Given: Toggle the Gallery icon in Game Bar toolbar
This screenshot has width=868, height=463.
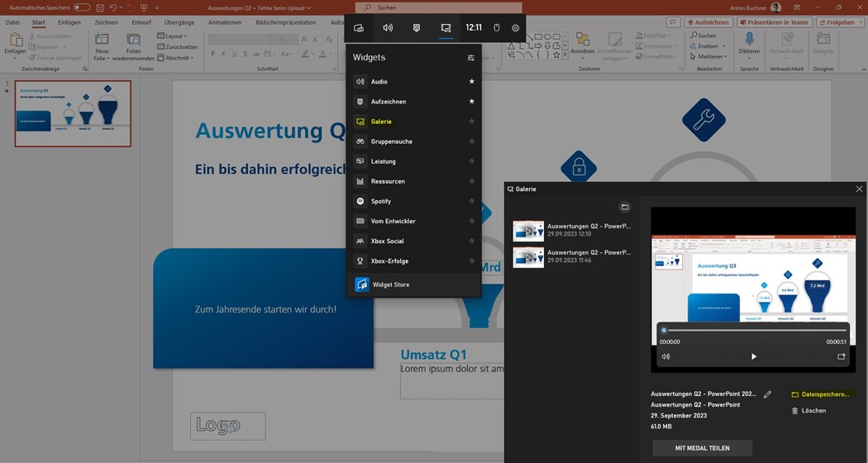Looking at the screenshot, I should tap(446, 27).
